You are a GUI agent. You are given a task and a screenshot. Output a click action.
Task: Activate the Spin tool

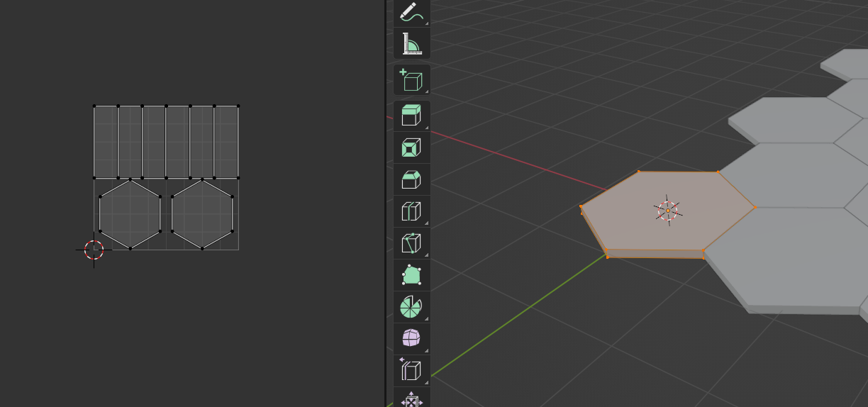(x=411, y=307)
